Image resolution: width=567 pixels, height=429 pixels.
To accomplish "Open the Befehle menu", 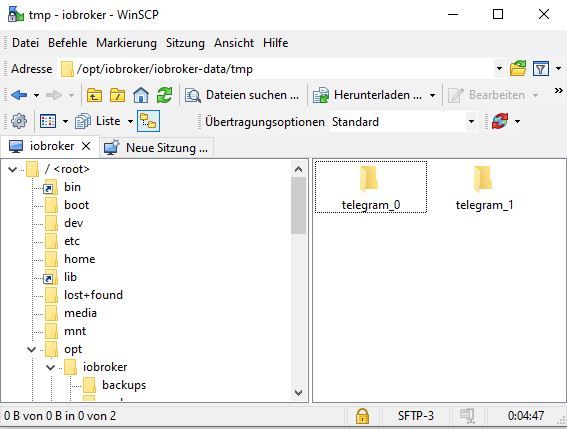I will (x=68, y=43).
